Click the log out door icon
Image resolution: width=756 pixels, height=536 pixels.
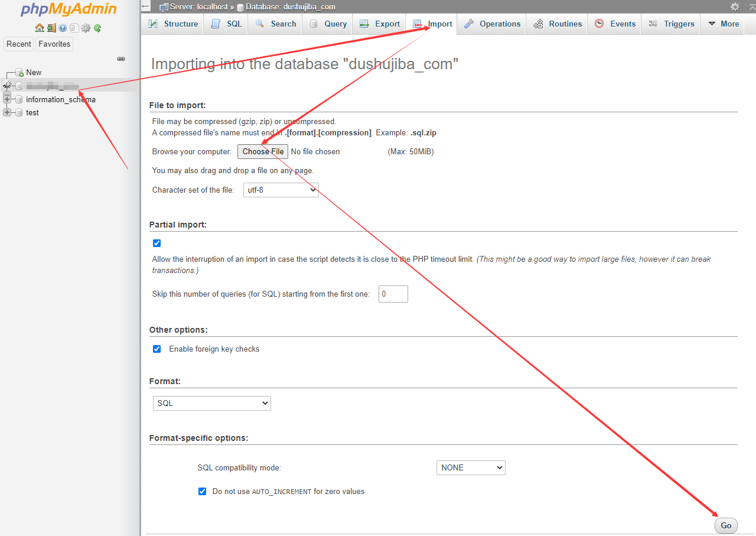51,28
